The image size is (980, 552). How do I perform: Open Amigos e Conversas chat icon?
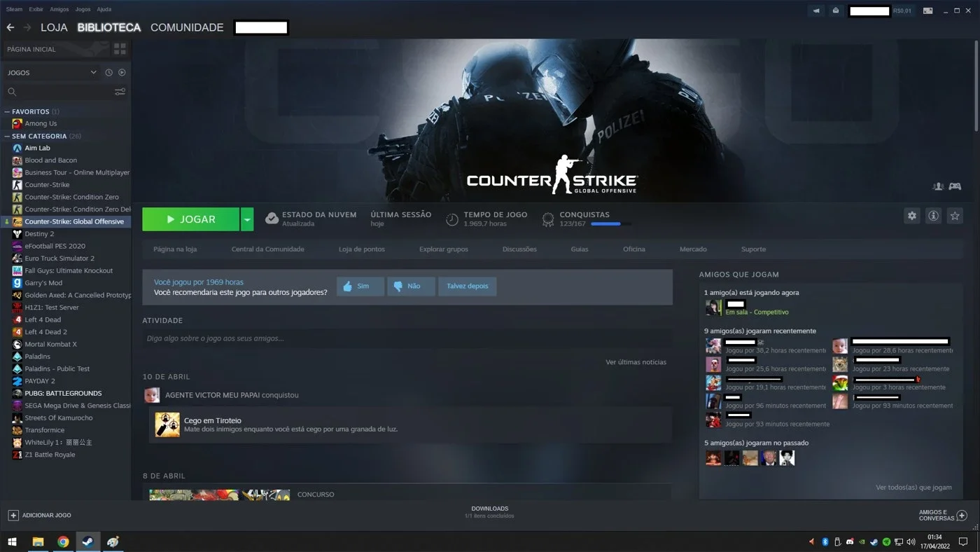(x=962, y=515)
